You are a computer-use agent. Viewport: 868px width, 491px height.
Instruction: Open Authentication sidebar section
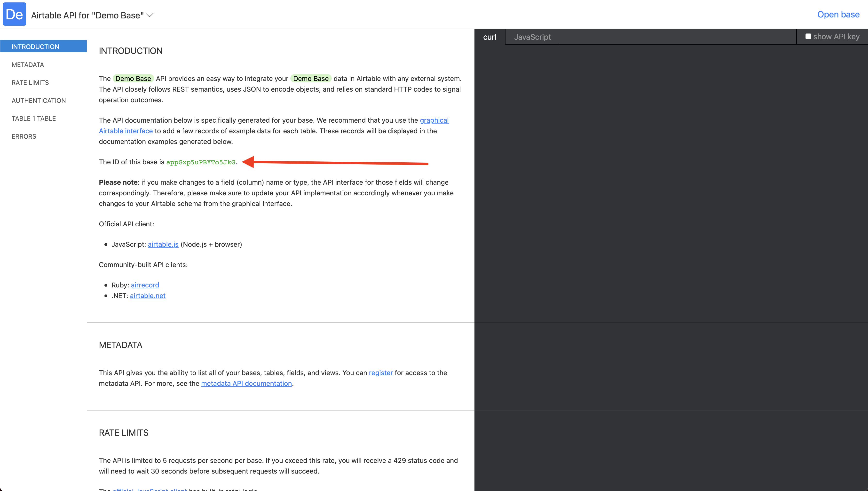tap(39, 100)
